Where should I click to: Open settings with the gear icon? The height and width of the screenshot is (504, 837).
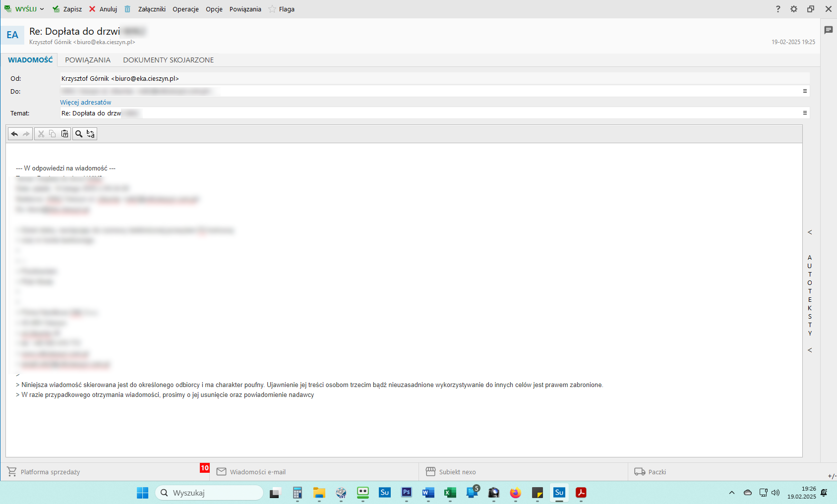click(794, 9)
